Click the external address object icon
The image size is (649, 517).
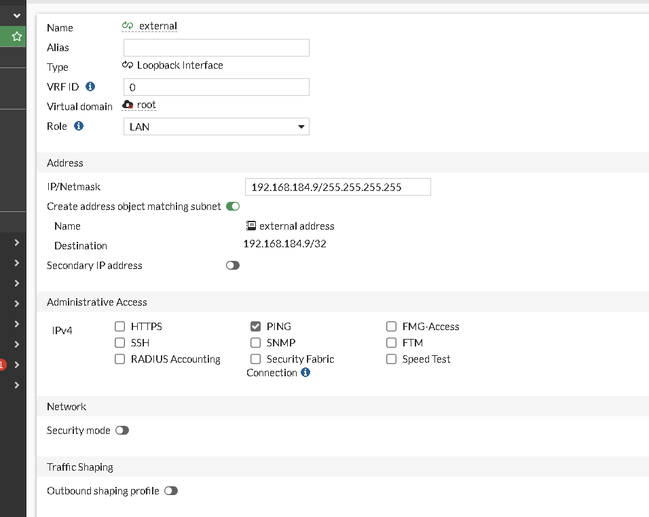point(251,226)
